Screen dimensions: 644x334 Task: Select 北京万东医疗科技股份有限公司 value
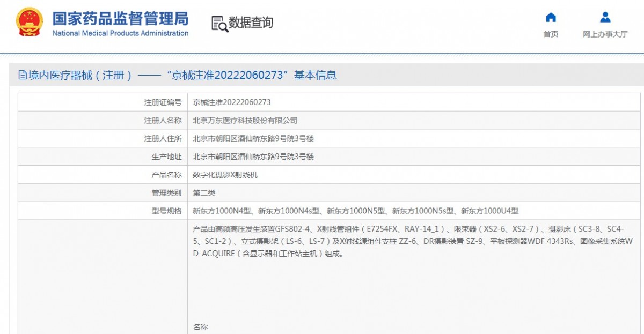point(245,121)
